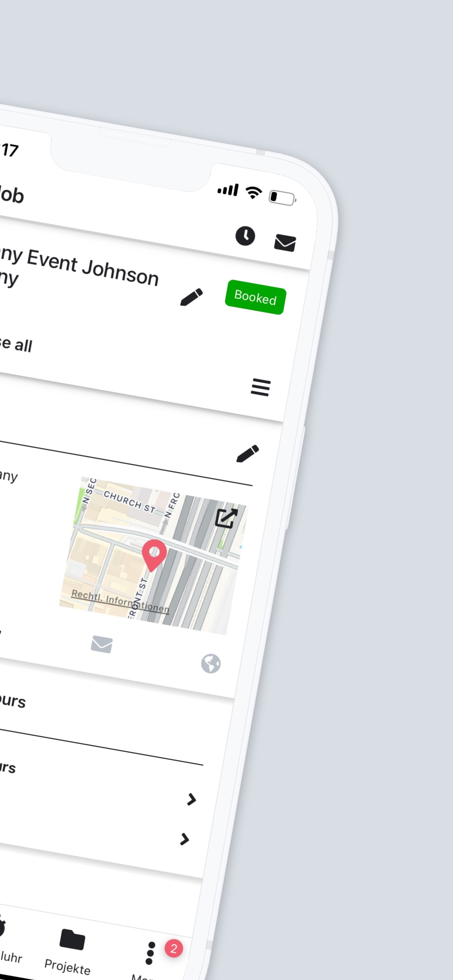Expand the second hours row chevron
This screenshot has height=980, width=453.
(x=185, y=839)
